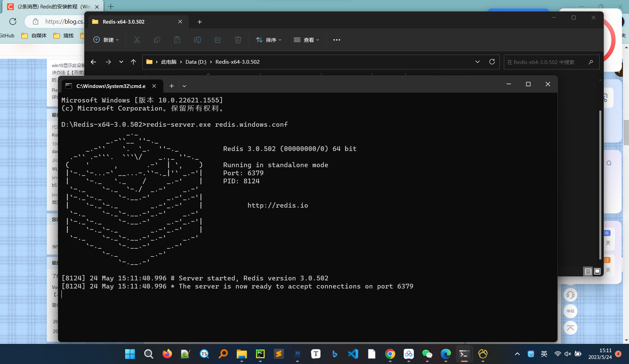The height and width of the screenshot is (364, 629).
Task: Open Sublime Text from the taskbar
Action: coord(279,354)
